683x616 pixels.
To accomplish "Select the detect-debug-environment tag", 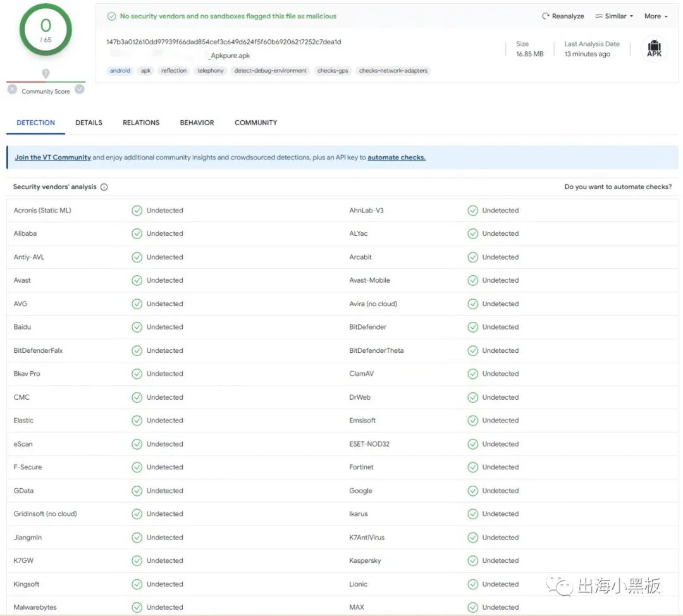I will [270, 71].
